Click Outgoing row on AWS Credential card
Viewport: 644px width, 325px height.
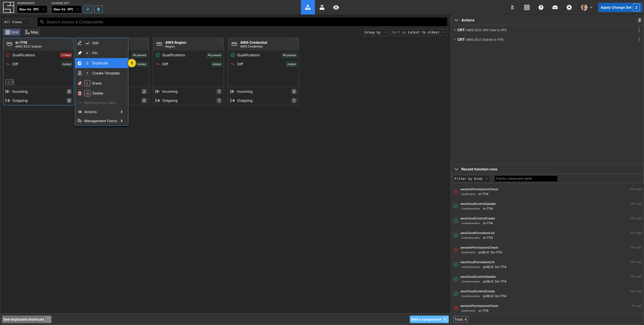coord(263,101)
